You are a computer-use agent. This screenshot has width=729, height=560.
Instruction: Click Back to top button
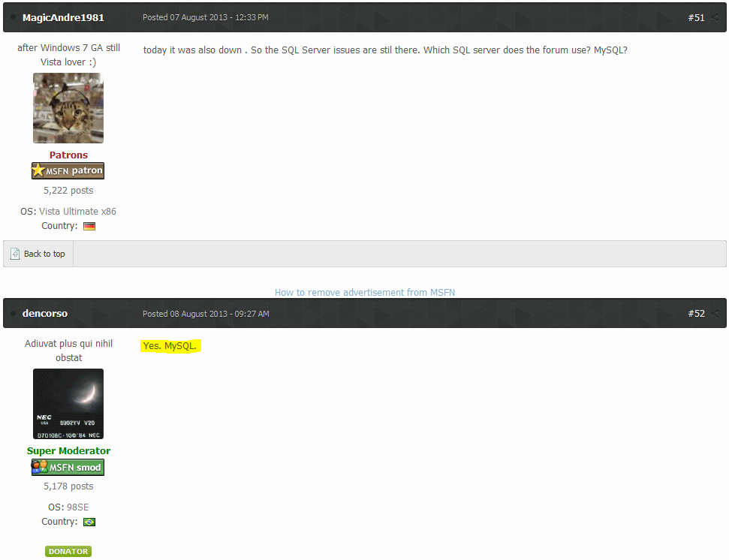[38, 254]
